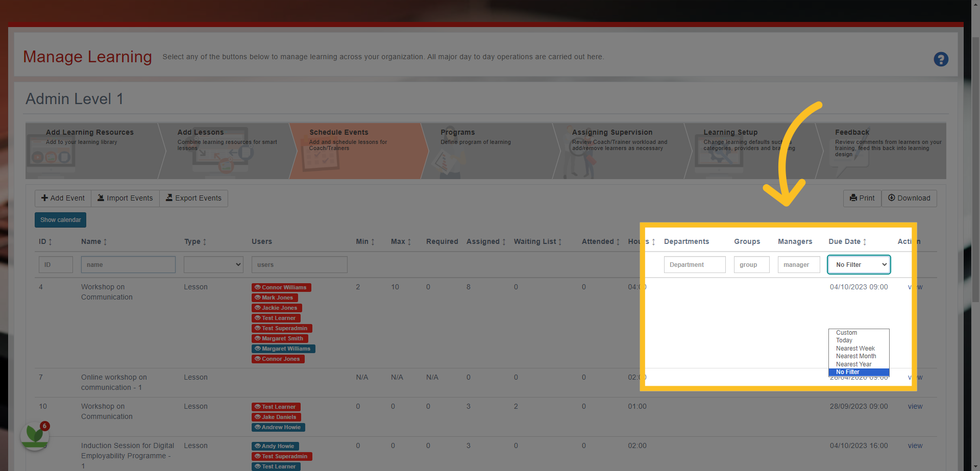980x471 pixels.
Task: Open Connor Jones user badge
Action: coord(278,359)
